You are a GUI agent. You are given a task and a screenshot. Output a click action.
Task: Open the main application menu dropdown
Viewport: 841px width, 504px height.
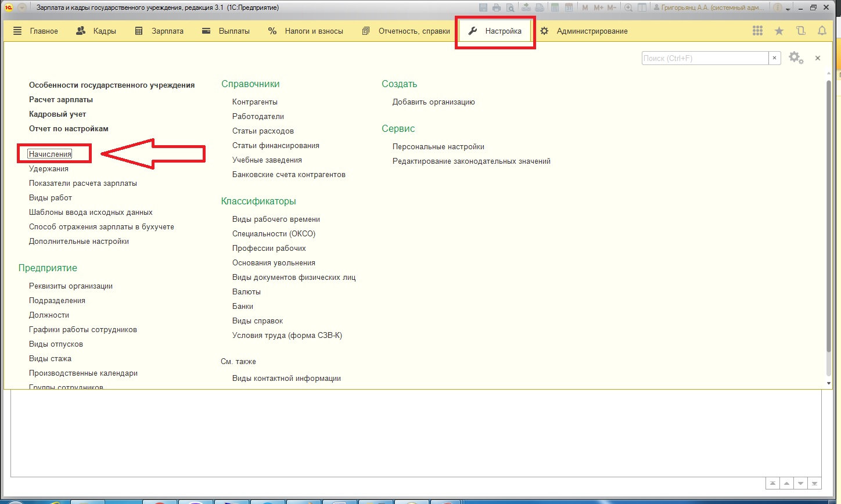[x=22, y=8]
